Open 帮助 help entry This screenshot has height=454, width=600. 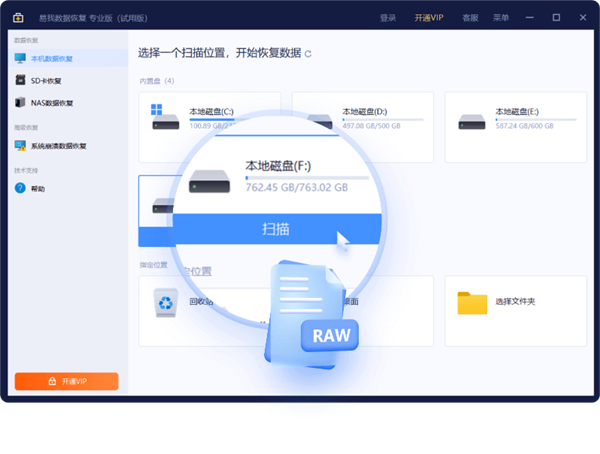pos(38,189)
